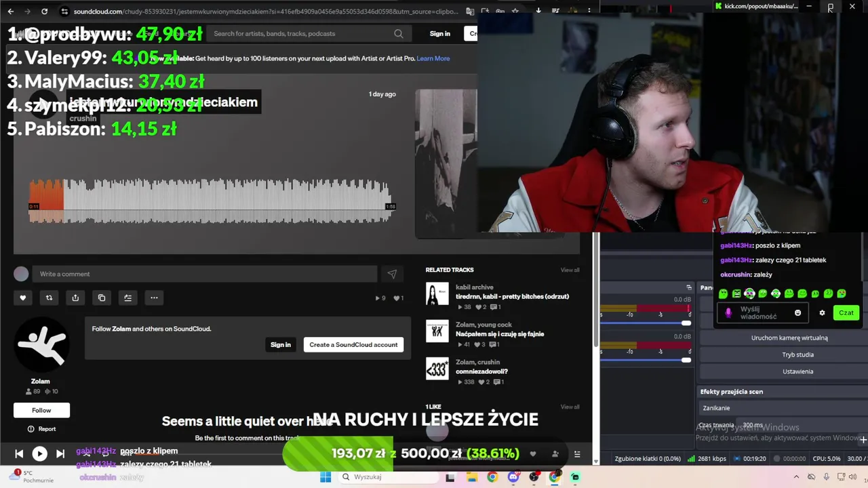
Task: Open thumbnail of Naćpałem się i czuję się fajnie
Action: [437, 331]
